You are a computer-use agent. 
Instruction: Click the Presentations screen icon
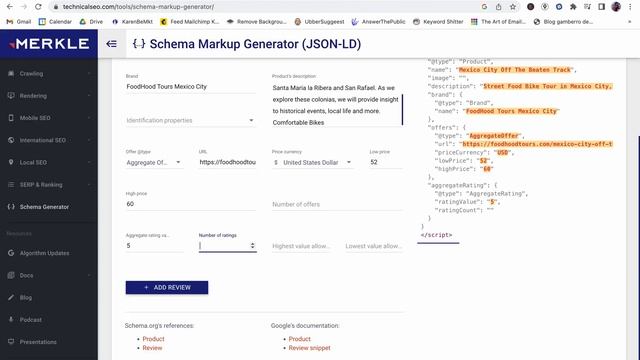pos(11,342)
